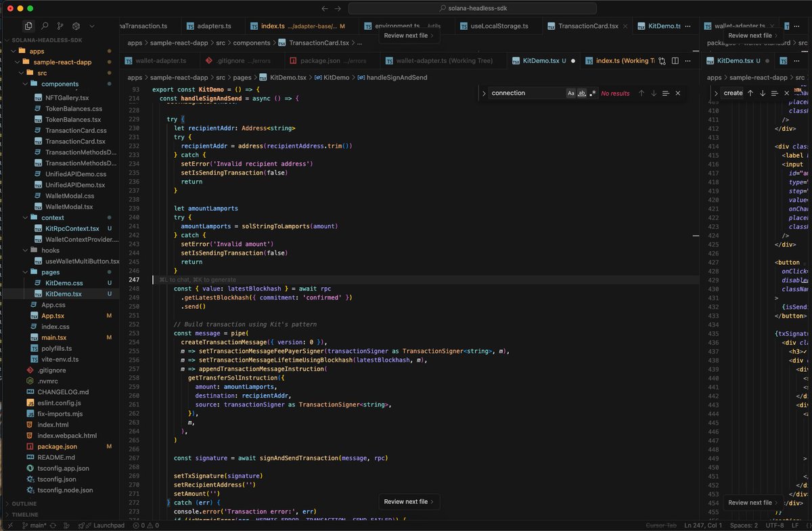This screenshot has height=531, width=812.
Task: Click the UTF-8 encoding status item
Action: coord(775,525)
